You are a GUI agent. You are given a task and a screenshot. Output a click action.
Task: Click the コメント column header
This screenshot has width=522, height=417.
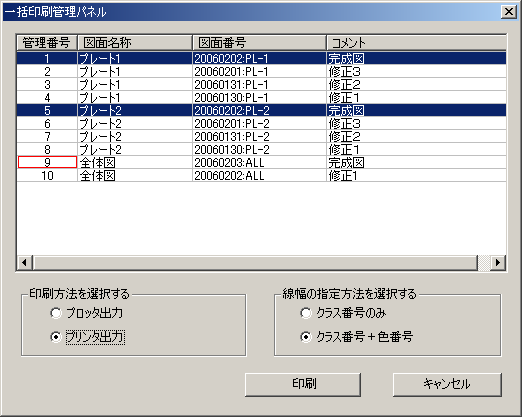point(416,43)
